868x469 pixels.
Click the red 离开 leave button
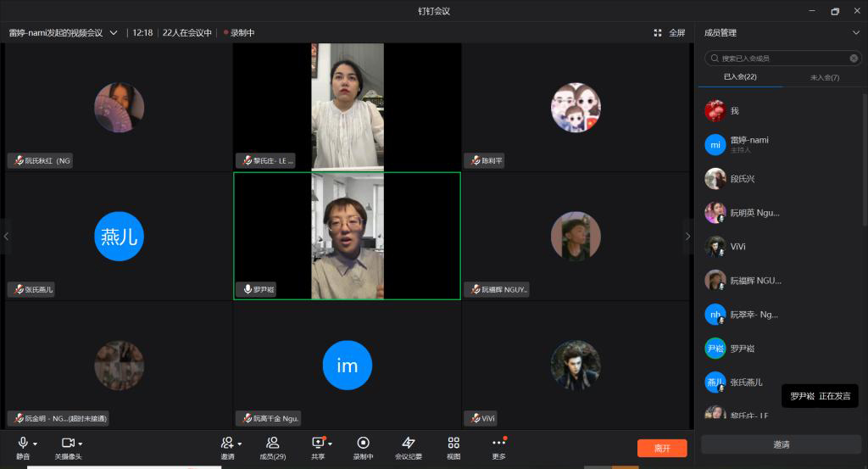[x=662, y=448]
